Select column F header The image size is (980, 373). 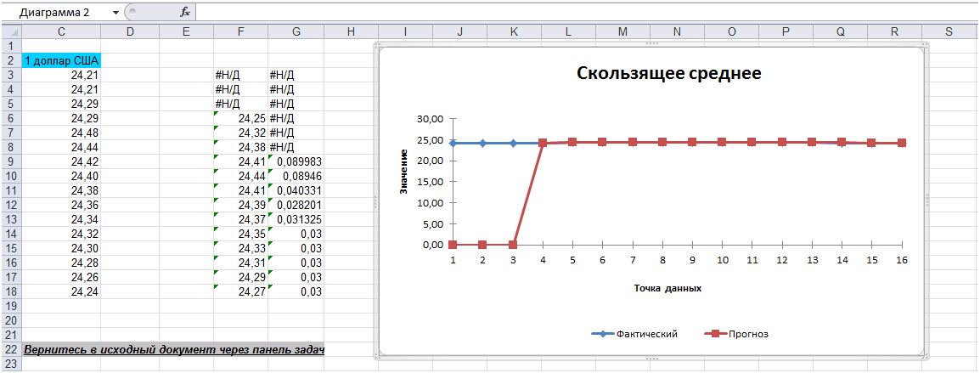240,32
